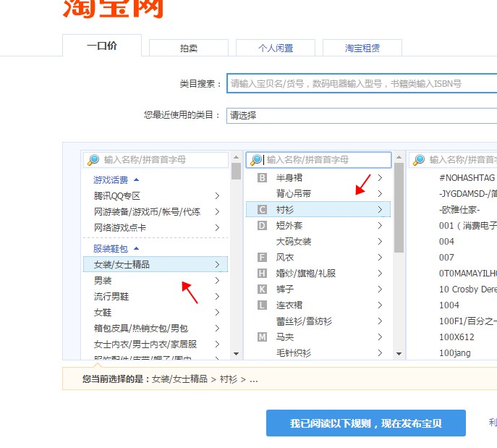Select 女士内衣/男士内衣/家居服 category

[156, 345]
